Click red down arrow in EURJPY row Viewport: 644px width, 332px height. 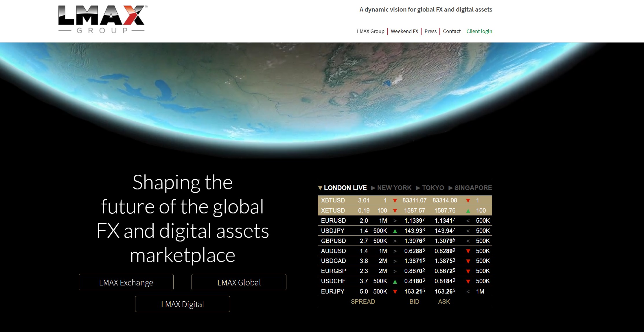pos(395,292)
